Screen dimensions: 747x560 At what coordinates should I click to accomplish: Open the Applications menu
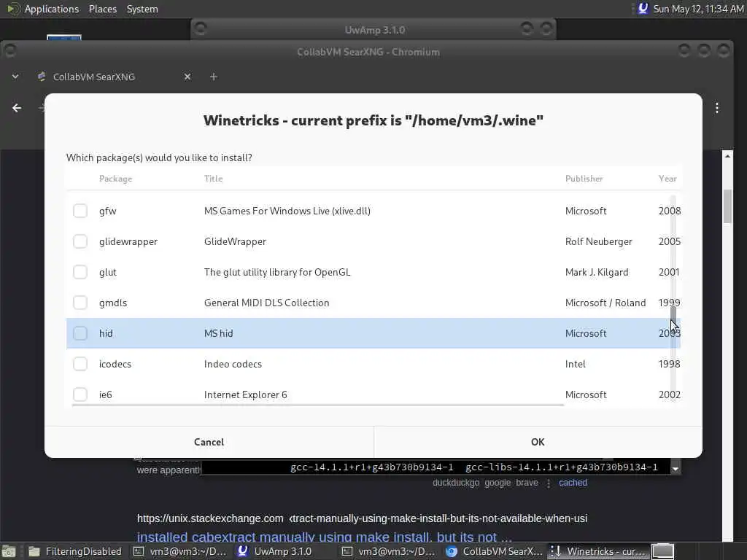click(52, 9)
